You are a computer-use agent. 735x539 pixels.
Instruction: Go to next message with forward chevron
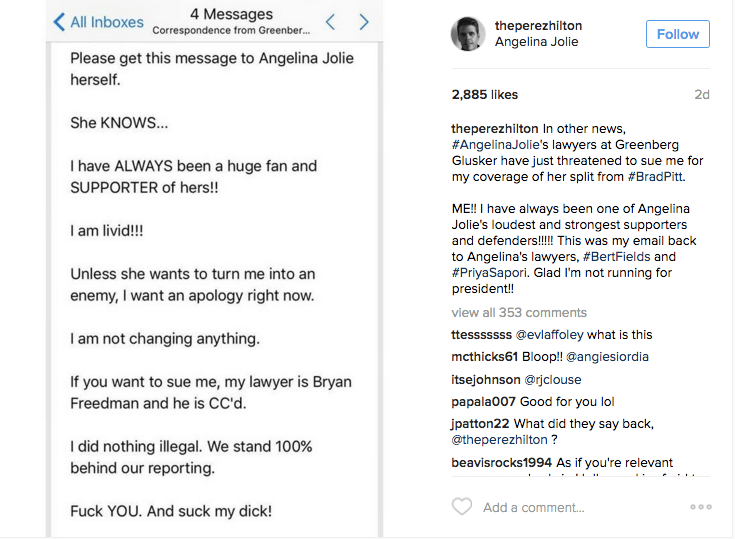[x=364, y=22]
